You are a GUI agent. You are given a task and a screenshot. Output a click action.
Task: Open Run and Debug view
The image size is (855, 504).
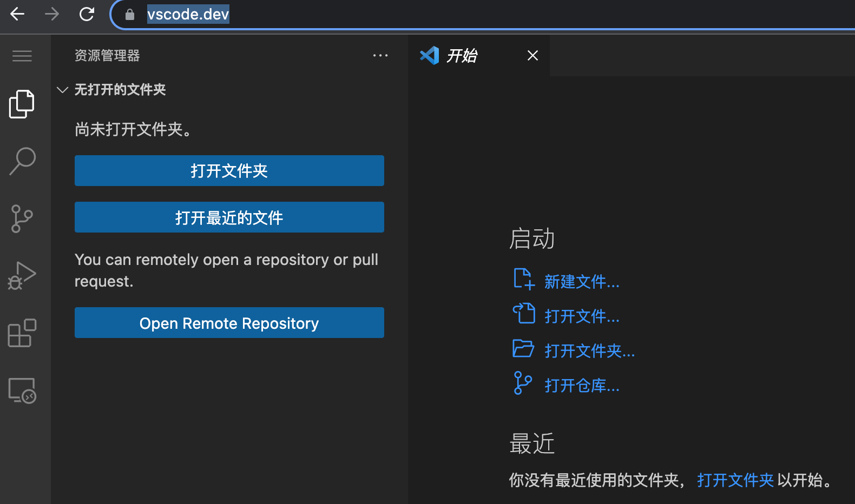[22, 276]
